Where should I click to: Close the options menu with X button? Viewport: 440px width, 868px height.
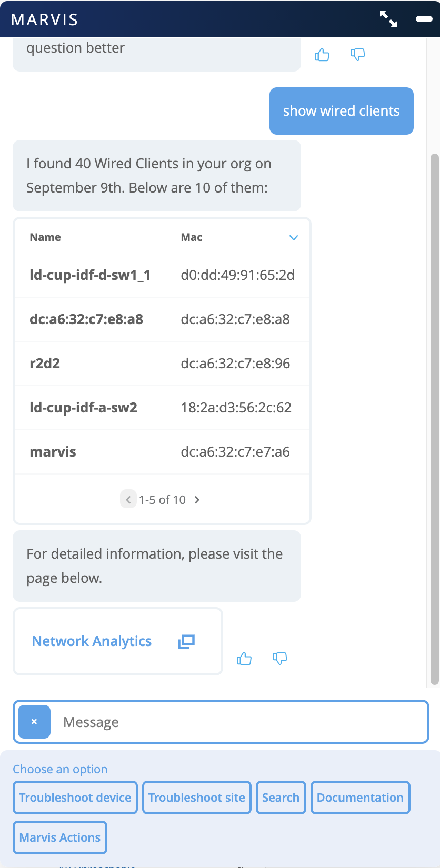(x=34, y=722)
